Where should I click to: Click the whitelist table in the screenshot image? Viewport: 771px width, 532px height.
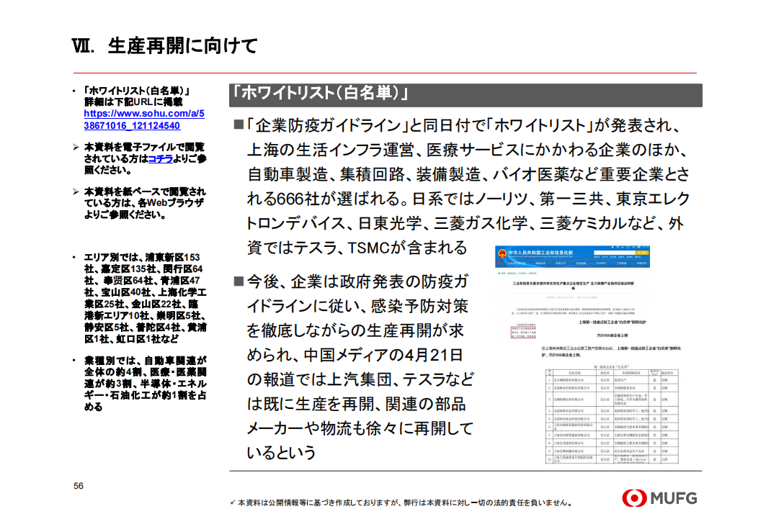612,415
